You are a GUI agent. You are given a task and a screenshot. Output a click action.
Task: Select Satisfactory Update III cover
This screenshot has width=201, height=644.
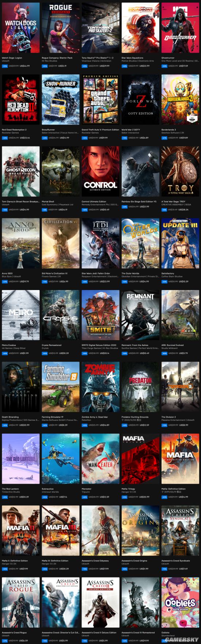click(x=180, y=244)
